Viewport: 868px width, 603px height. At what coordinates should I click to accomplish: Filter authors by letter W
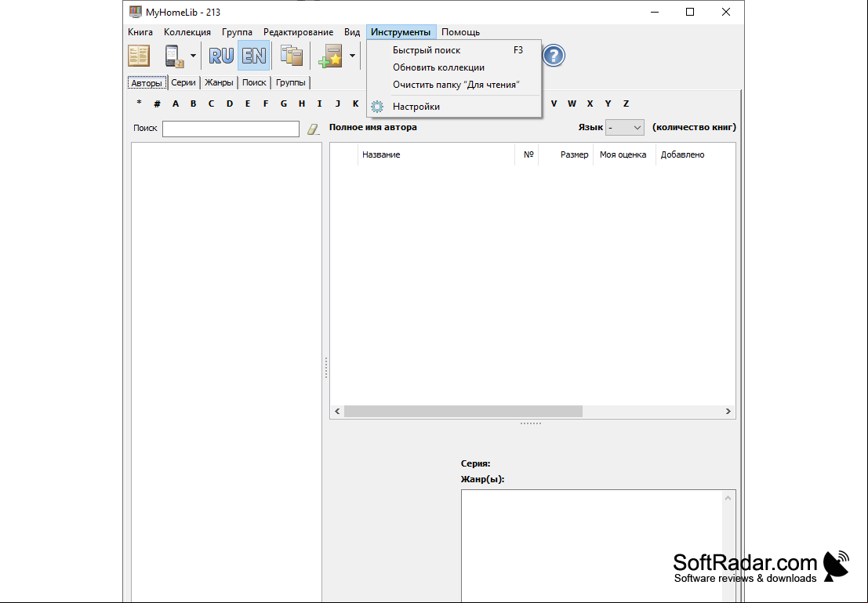pyautogui.click(x=572, y=104)
